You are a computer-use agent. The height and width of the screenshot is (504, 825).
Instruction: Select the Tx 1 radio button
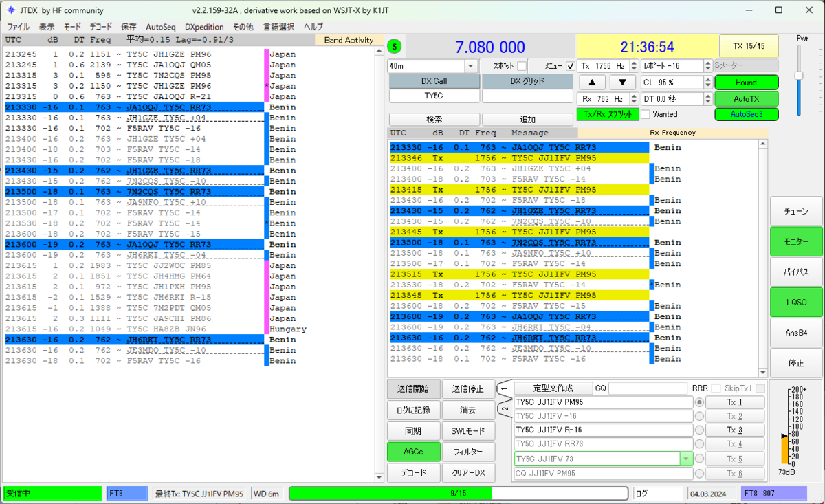tap(700, 402)
